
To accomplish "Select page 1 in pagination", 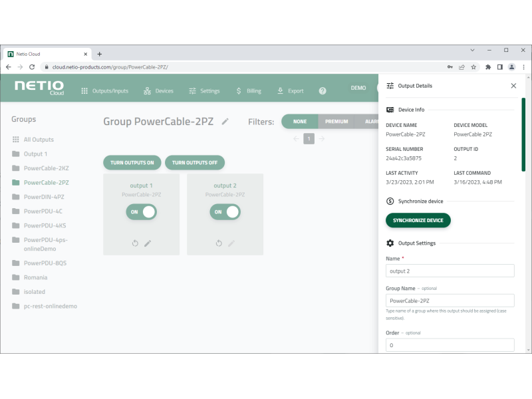I will click(x=309, y=138).
